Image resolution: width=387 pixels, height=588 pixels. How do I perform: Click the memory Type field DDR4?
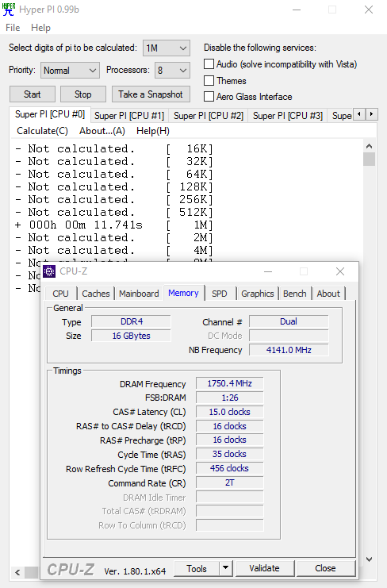click(132, 321)
